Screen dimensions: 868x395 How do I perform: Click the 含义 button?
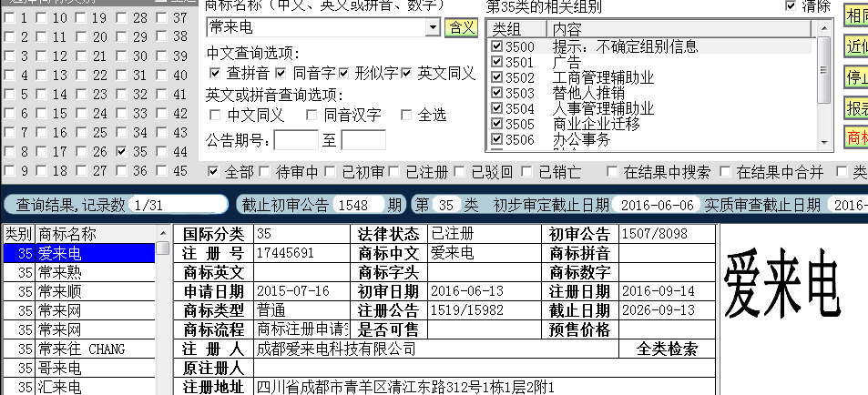461,27
